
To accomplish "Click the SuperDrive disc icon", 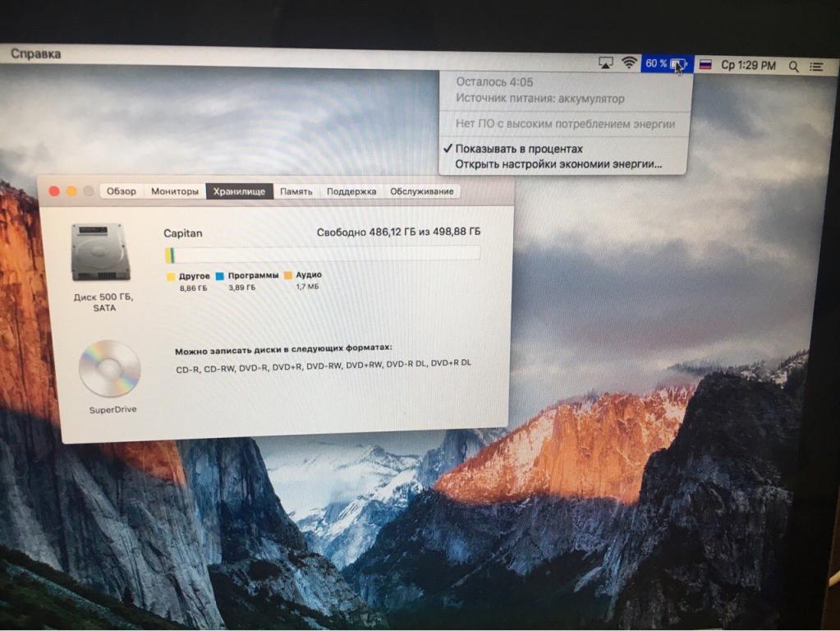I will coord(110,368).
